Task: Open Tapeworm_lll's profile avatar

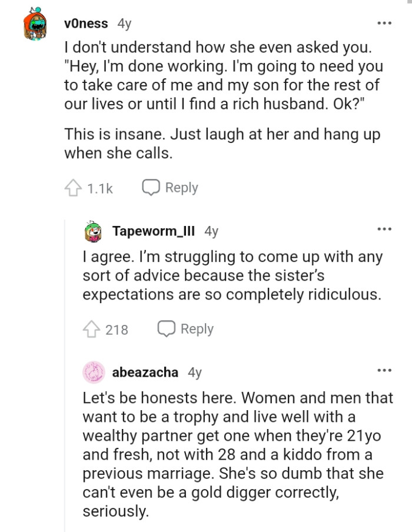Action: click(x=93, y=231)
